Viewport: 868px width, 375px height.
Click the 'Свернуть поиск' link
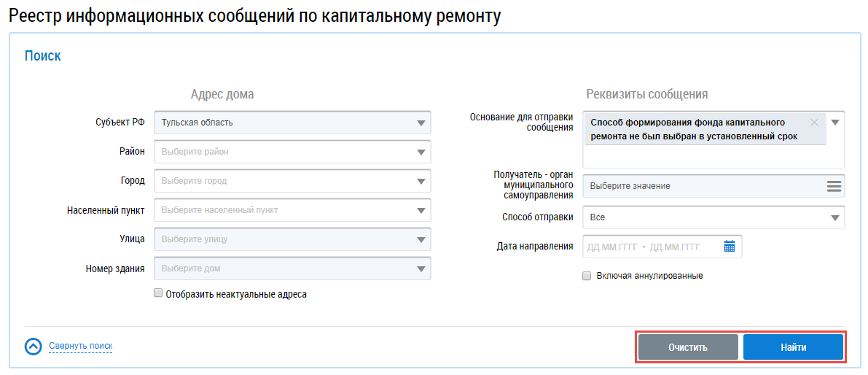(81, 346)
